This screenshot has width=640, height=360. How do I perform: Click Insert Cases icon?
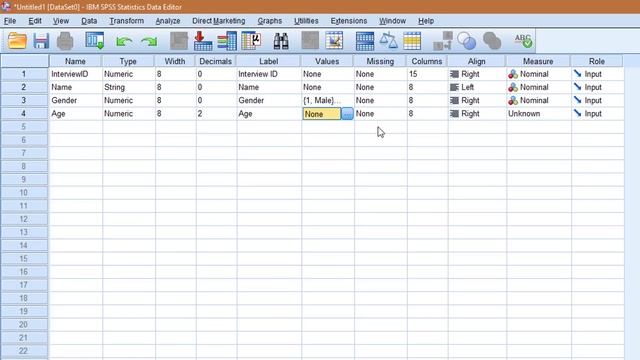(x=310, y=41)
